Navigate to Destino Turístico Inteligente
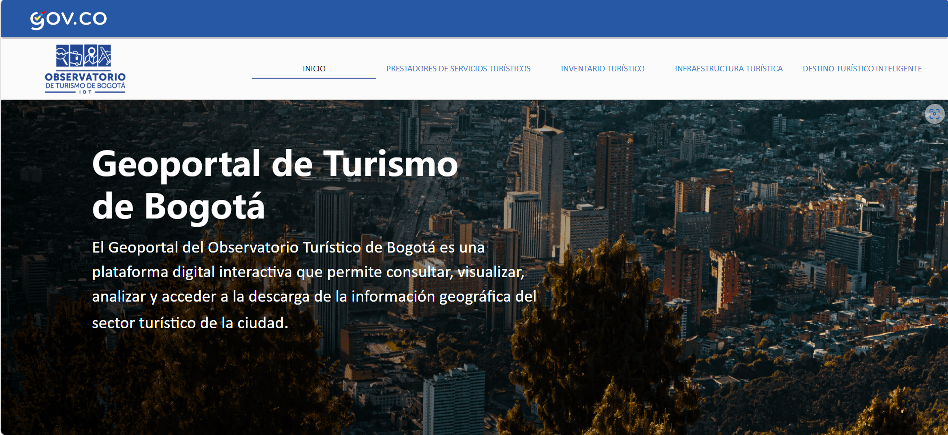 pos(862,68)
